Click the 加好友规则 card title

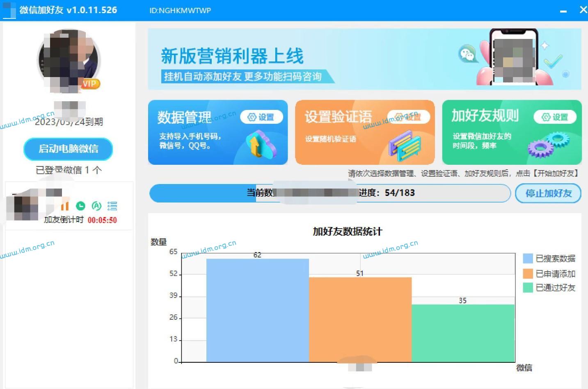pyautogui.click(x=485, y=116)
